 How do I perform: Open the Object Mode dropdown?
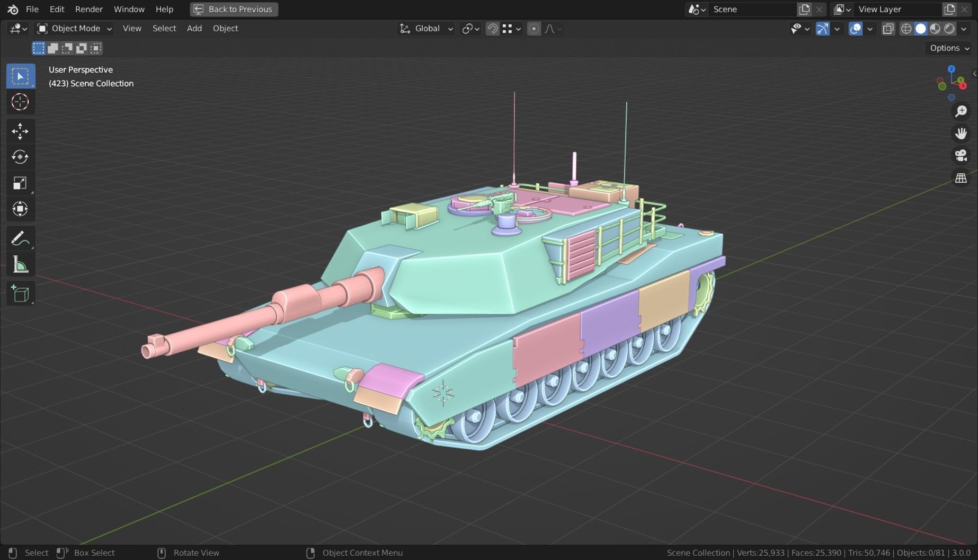(x=74, y=29)
